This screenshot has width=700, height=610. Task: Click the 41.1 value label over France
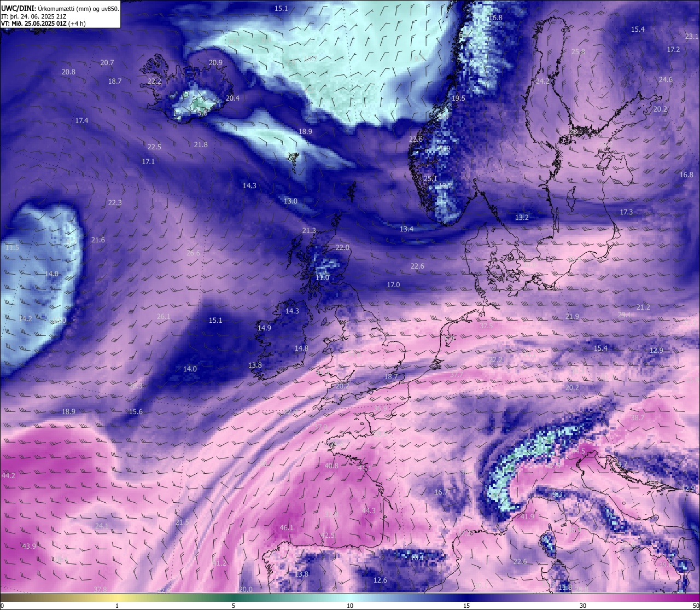point(364,468)
